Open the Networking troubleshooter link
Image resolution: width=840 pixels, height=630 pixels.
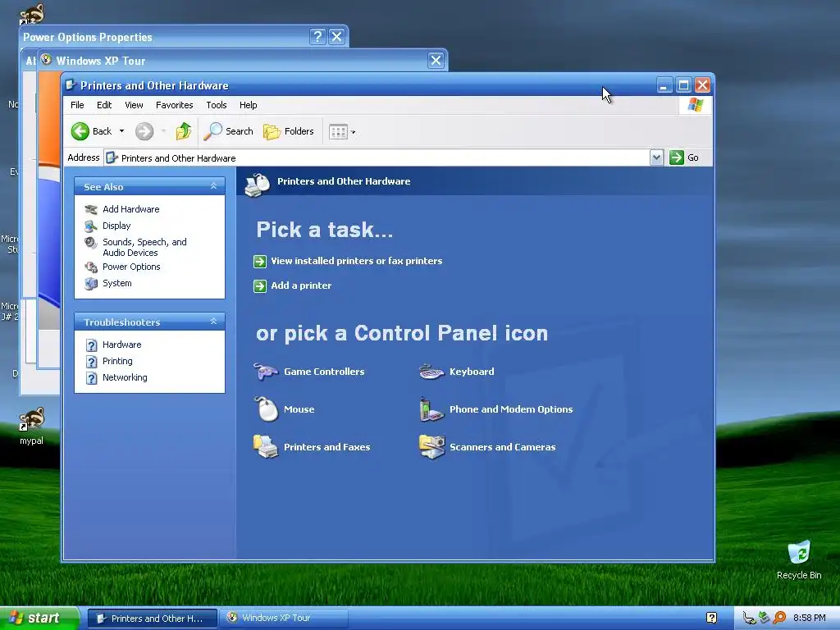(x=125, y=377)
